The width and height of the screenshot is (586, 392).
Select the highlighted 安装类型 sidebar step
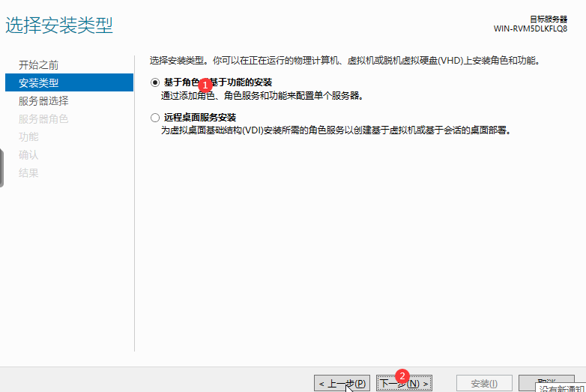click(38, 82)
